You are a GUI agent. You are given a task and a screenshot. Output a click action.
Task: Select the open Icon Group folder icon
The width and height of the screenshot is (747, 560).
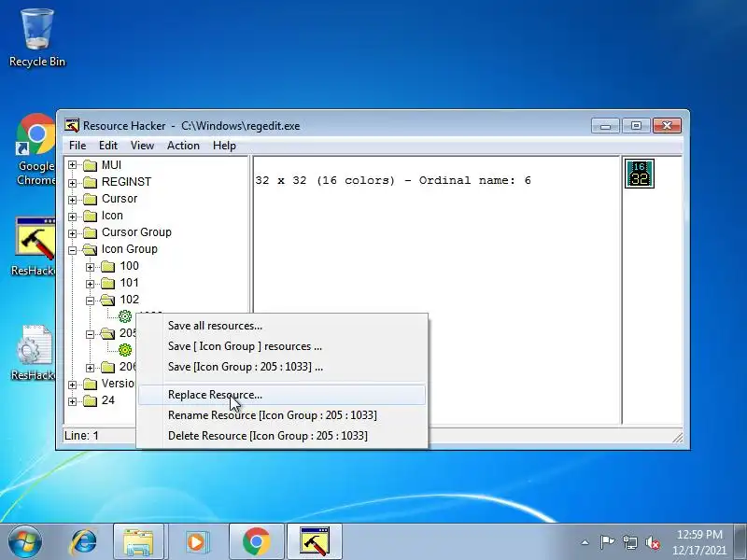90,249
